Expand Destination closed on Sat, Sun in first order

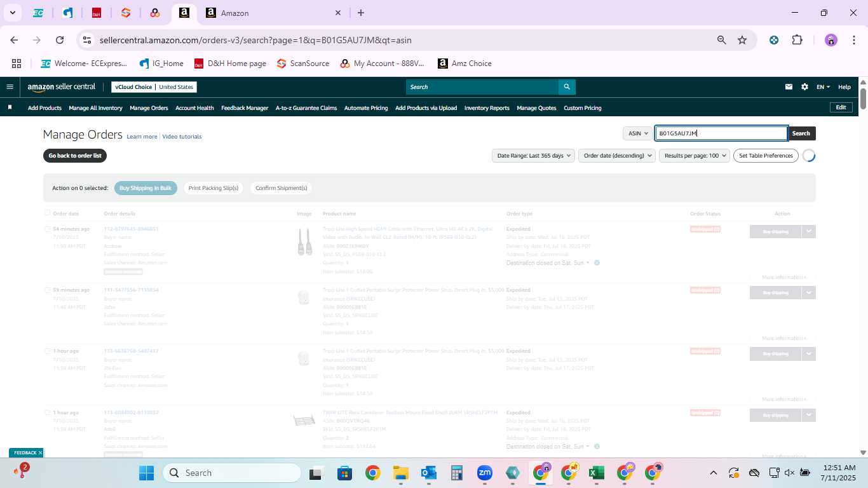(548, 263)
